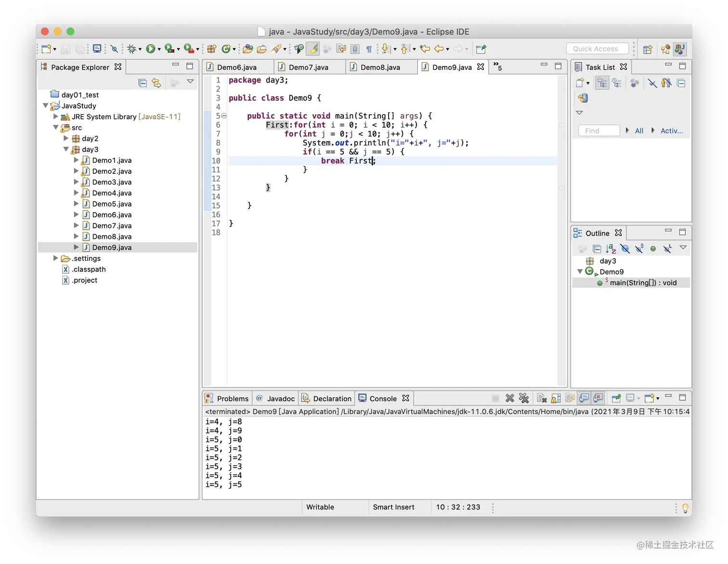The image size is (728, 564).
Task: Toggle Hide Static Fields and Methods in Outline
Action: (x=639, y=249)
